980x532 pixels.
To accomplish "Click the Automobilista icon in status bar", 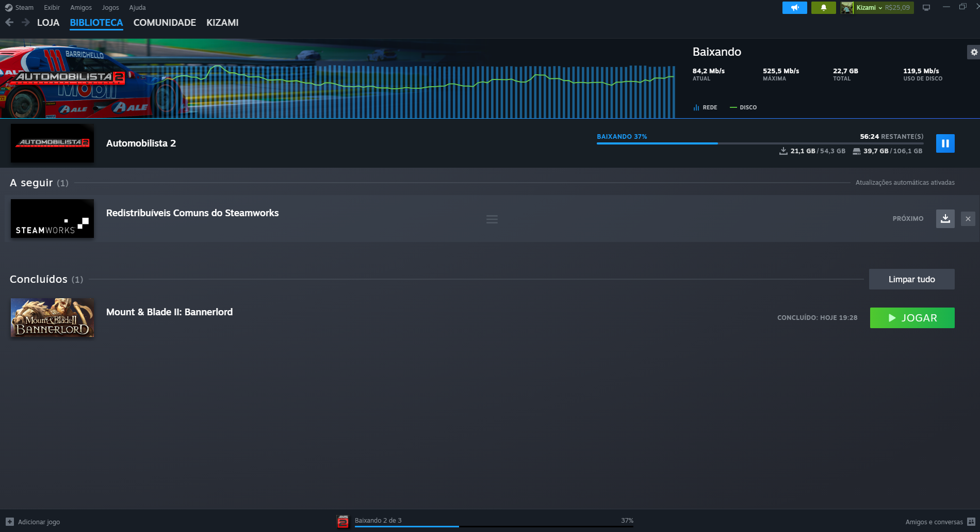I will pyautogui.click(x=343, y=522).
